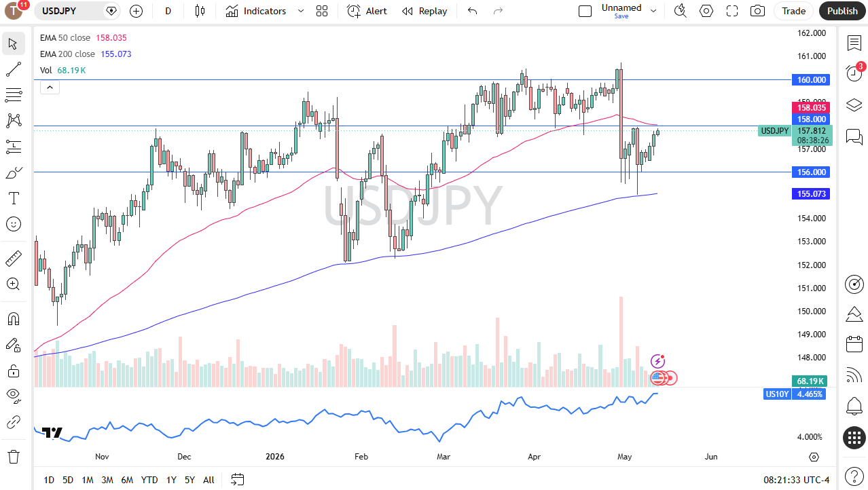This screenshot has width=868, height=490.
Task: Select the 1M date range
Action: (x=88, y=480)
